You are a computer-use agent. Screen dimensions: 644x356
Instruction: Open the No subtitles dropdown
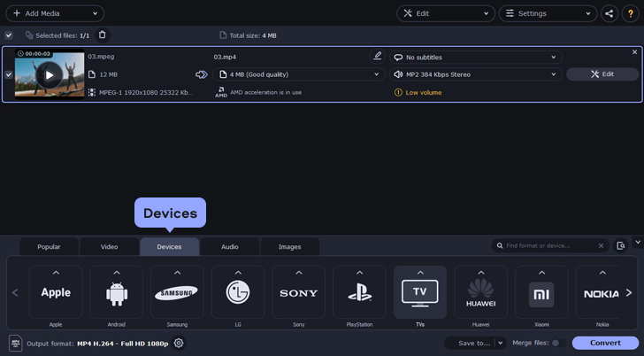tap(476, 58)
